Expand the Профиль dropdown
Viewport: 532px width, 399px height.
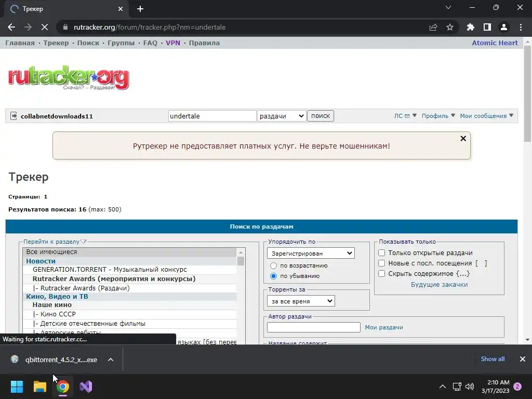pyautogui.click(x=438, y=116)
